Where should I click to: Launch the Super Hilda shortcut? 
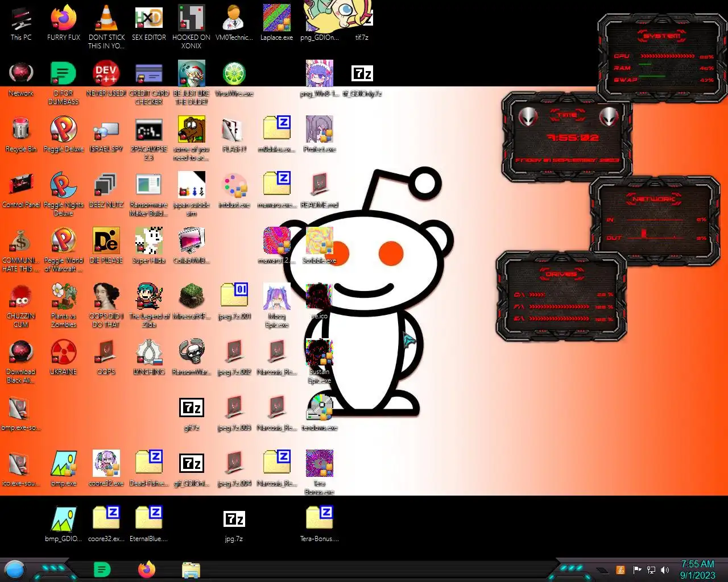149,246
